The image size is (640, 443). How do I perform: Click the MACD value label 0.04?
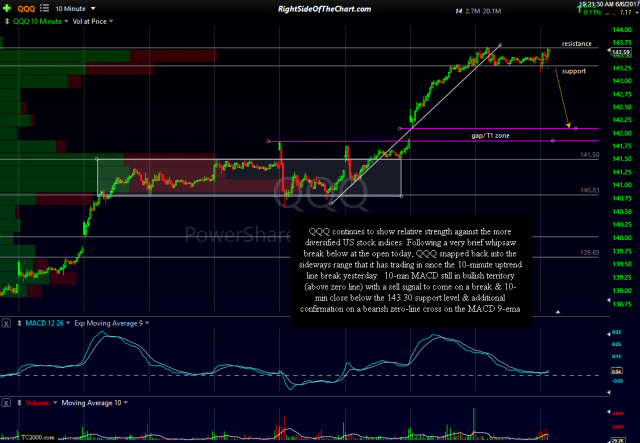coord(616,371)
